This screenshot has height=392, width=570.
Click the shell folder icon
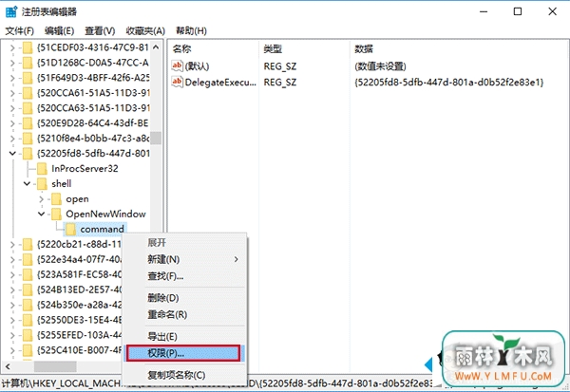42,183
